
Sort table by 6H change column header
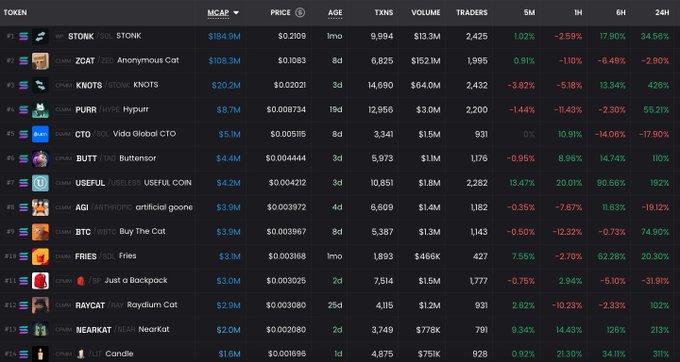pos(621,13)
